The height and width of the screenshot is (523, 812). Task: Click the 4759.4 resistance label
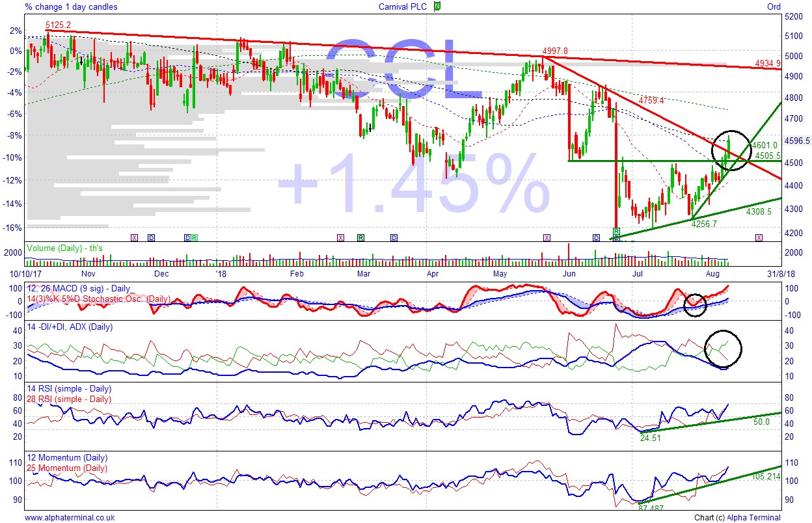[x=651, y=101]
